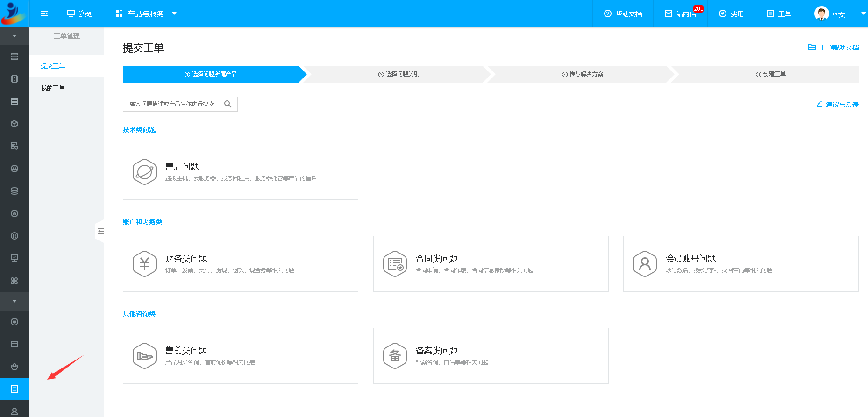Click the user avatar picture
868x417 pixels.
point(821,14)
